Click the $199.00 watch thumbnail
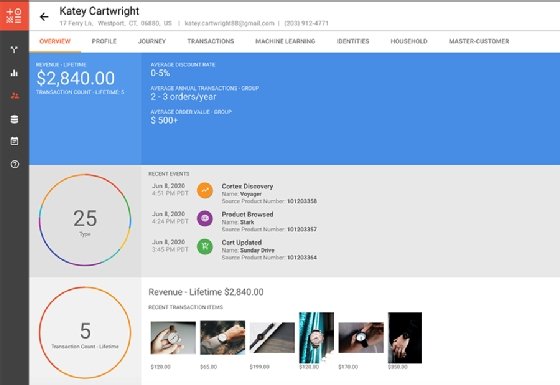This screenshot has width=560, height=385. point(272,338)
